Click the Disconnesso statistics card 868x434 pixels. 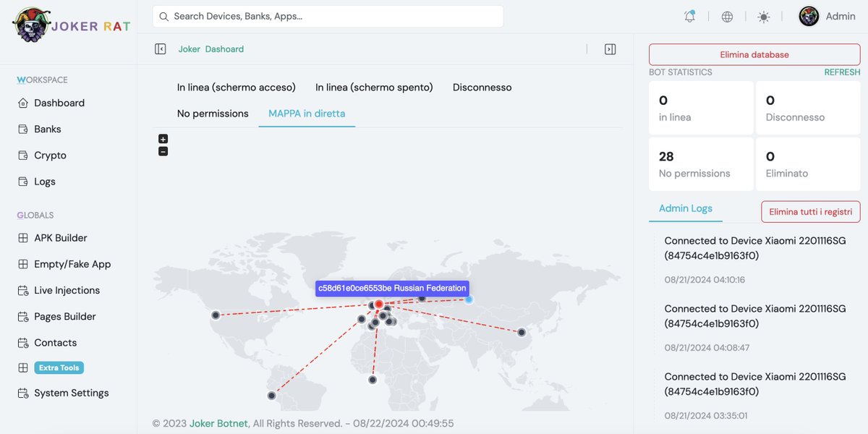[808, 108]
